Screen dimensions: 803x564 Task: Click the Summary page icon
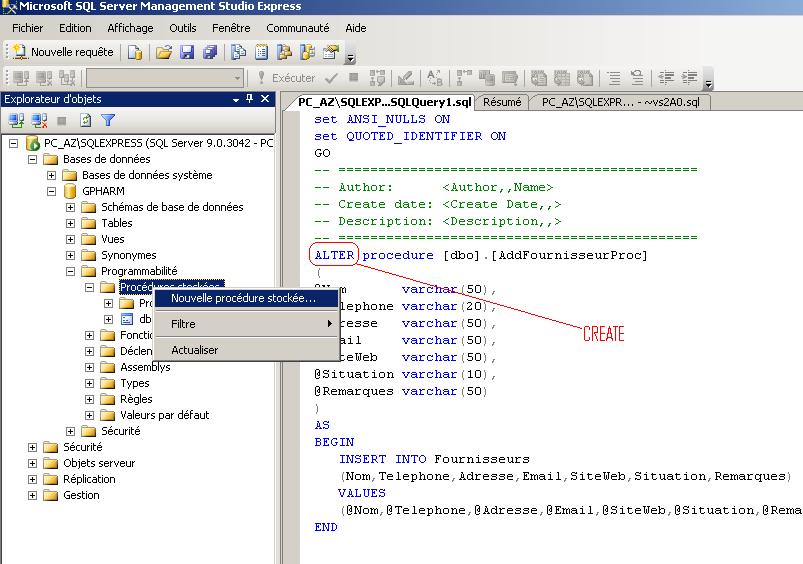(261, 52)
